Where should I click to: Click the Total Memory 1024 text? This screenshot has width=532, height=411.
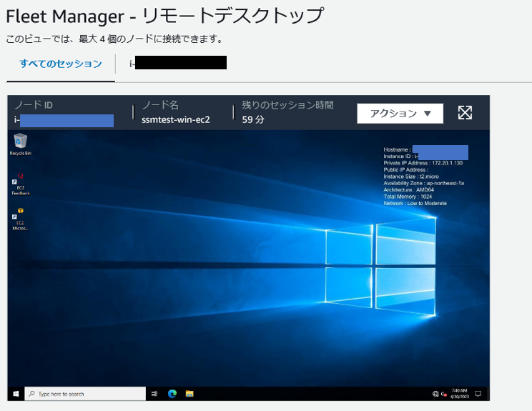tap(408, 197)
